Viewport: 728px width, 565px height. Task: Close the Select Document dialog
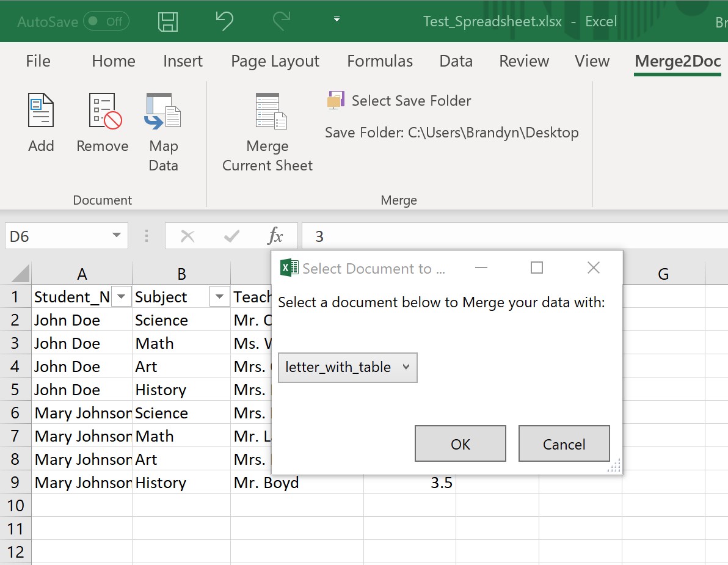coord(594,268)
